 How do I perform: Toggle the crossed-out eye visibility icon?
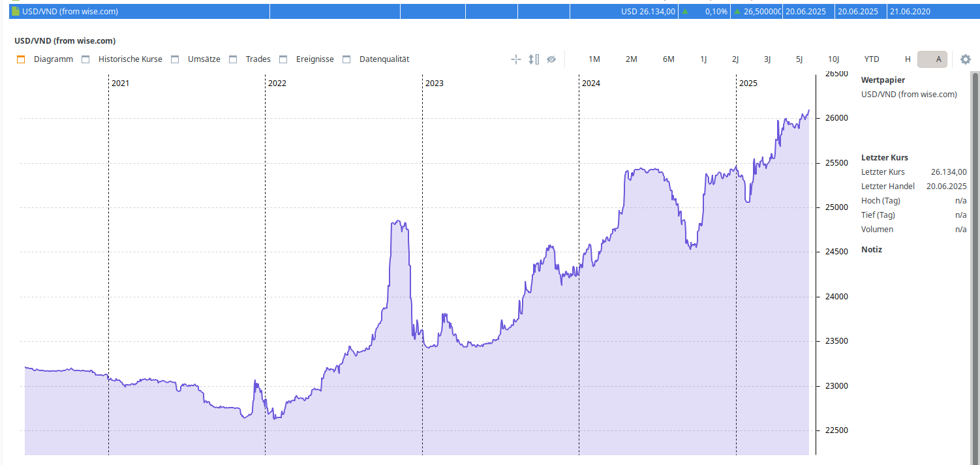[x=551, y=59]
